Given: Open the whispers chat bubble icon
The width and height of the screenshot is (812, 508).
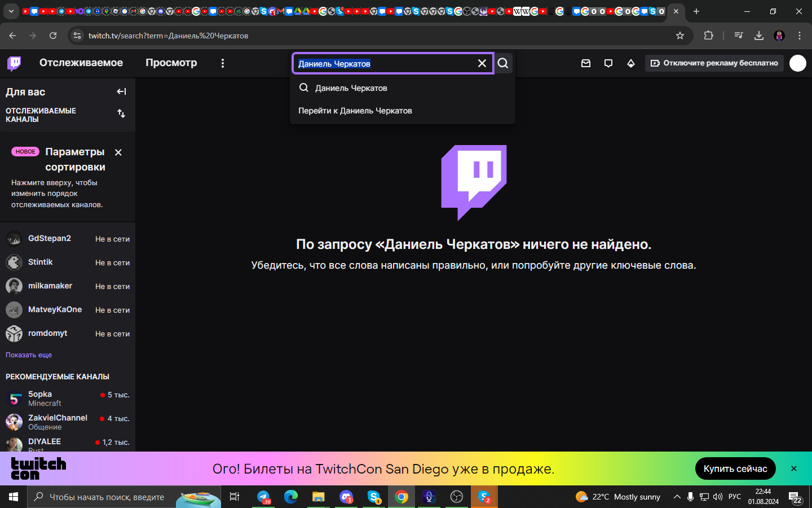Looking at the screenshot, I should click(x=608, y=63).
